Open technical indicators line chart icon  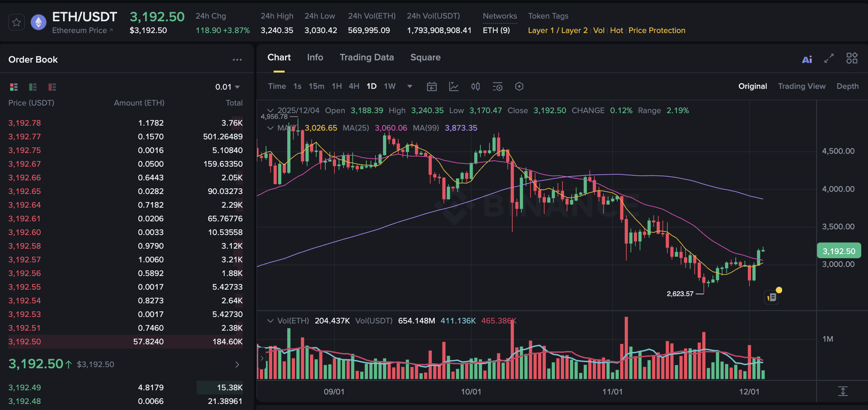(454, 87)
